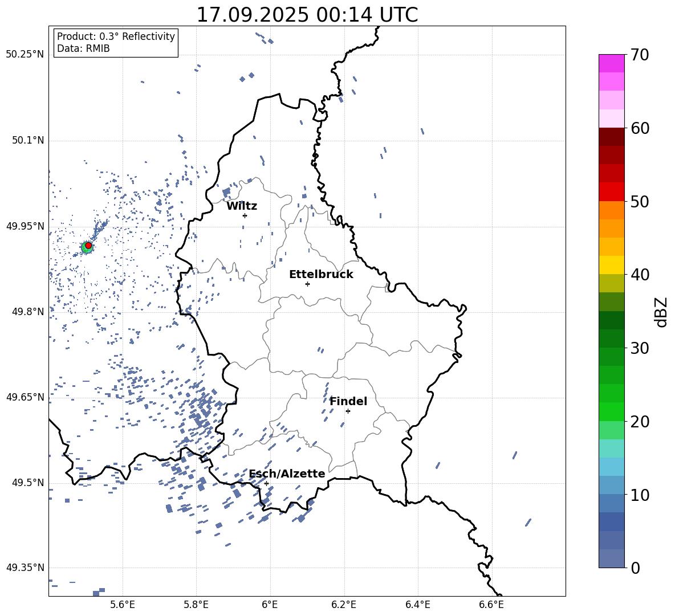The width and height of the screenshot is (675, 616).
Task: Pick the magenta swatch just below 70 dBZ
Action: click(x=611, y=64)
